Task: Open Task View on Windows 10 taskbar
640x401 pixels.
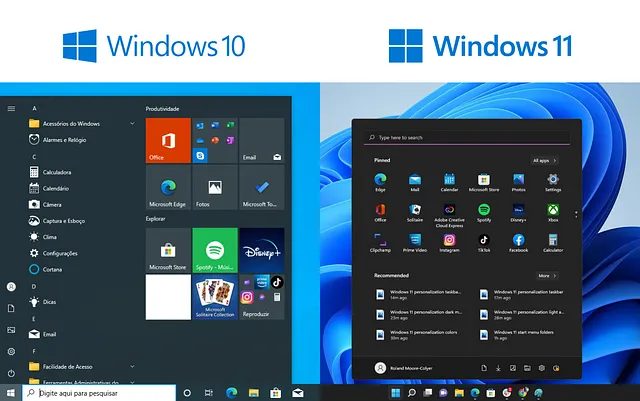Action: 209,393
